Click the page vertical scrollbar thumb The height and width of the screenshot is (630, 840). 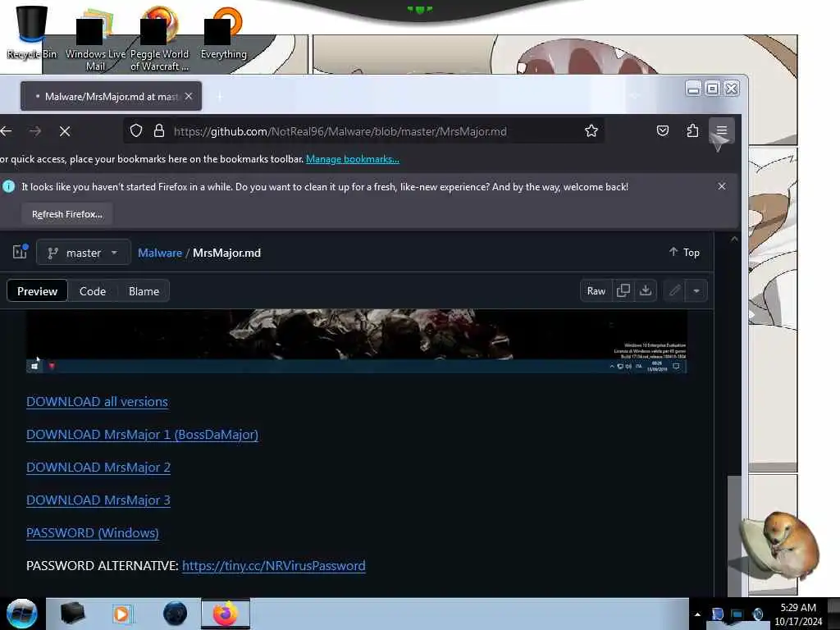pyautogui.click(x=734, y=536)
